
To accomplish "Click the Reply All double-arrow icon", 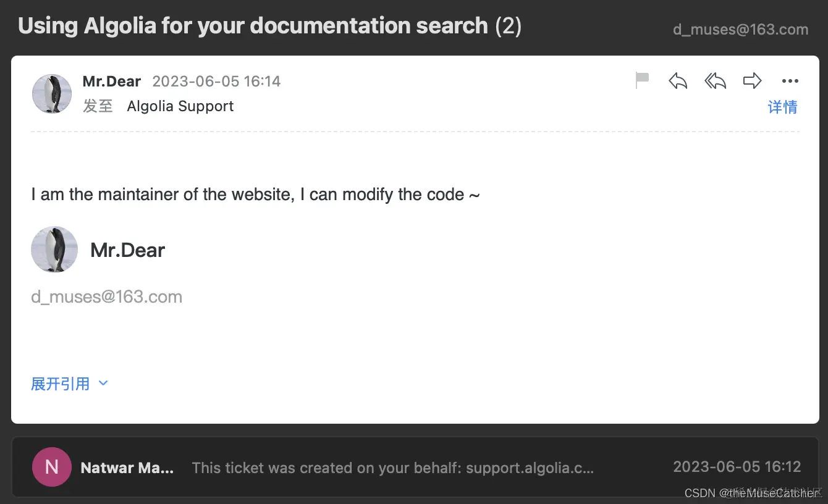I will click(x=715, y=80).
